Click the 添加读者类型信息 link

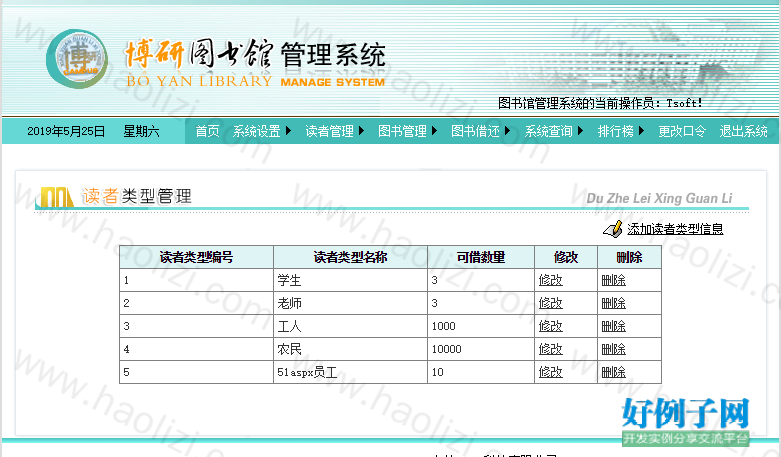pyautogui.click(x=675, y=229)
